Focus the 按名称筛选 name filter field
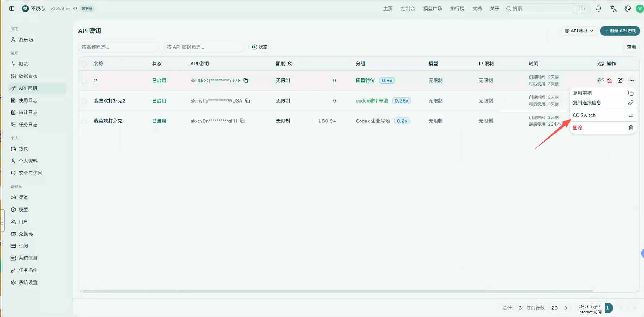This screenshot has width=644, height=317. [119, 47]
